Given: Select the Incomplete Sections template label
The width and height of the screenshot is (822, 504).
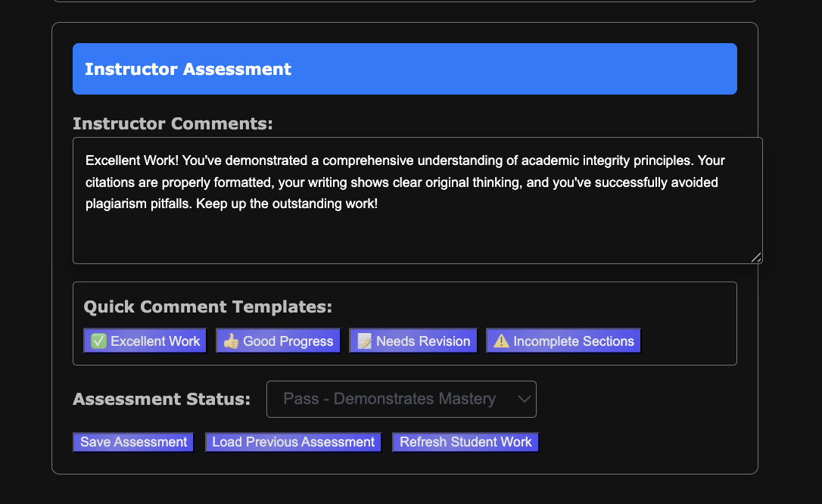Looking at the screenshot, I should [573, 341].
